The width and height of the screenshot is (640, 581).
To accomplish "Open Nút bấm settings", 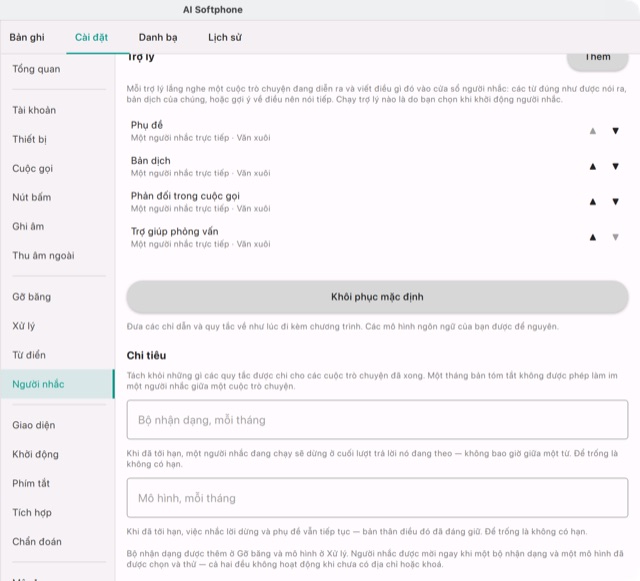I will pyautogui.click(x=58, y=197).
